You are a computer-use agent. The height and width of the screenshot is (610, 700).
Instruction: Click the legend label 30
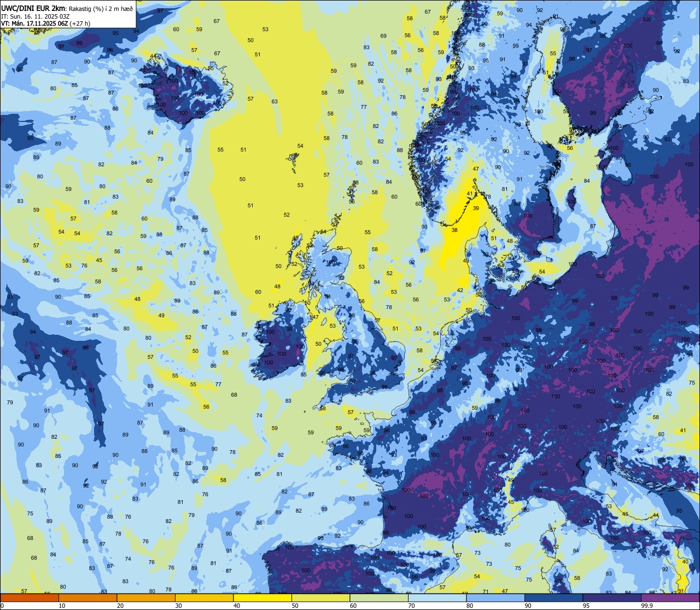pyautogui.click(x=178, y=606)
